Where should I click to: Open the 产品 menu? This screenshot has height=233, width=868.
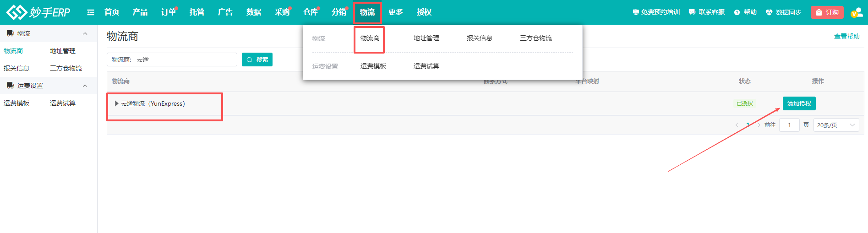tap(140, 12)
